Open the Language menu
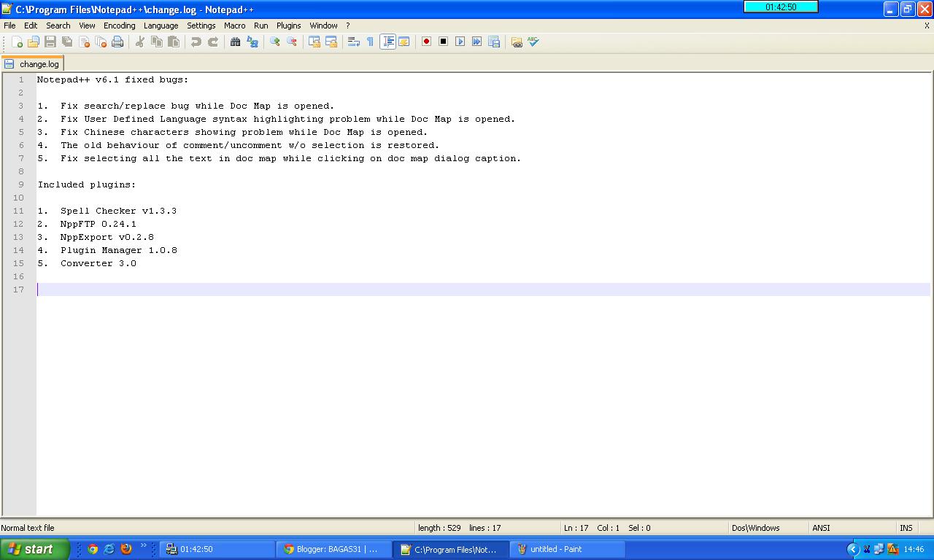 click(x=161, y=26)
